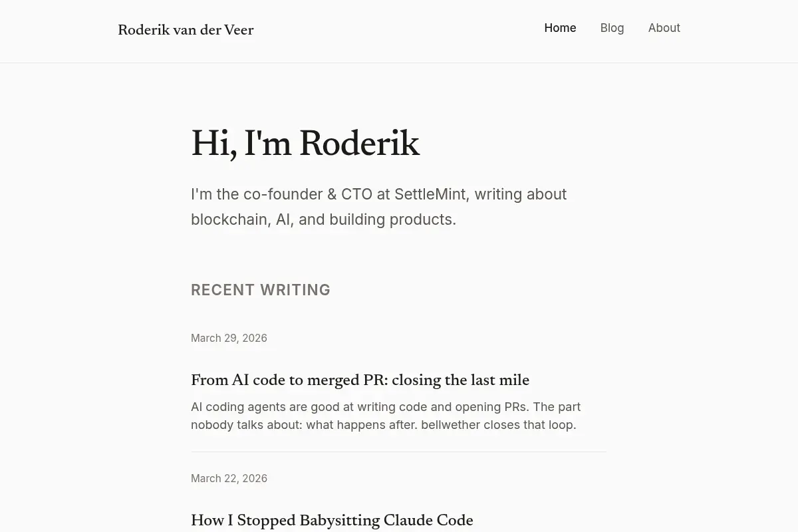The width and height of the screenshot is (798, 532).
Task: Click the word 'SettleMint' in the intro
Action: coord(430,194)
